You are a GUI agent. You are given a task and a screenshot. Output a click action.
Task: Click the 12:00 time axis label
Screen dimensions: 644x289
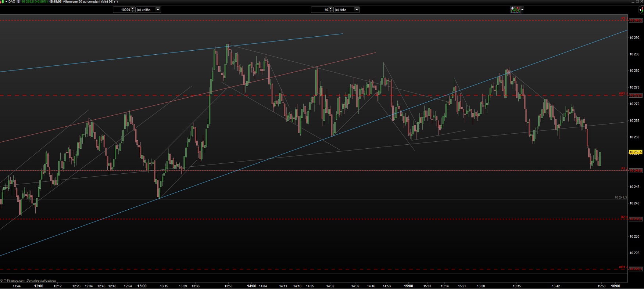point(39,286)
